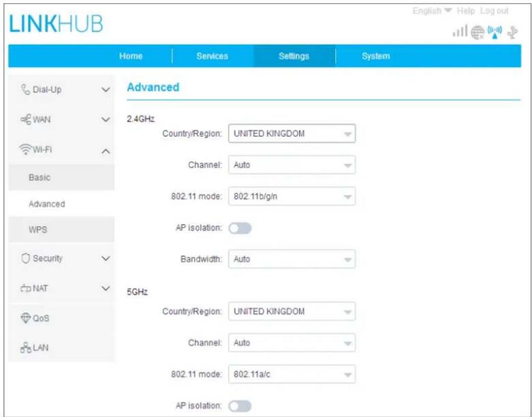Click the Advanced page heading
This screenshot has height=417, width=532.
pyautogui.click(x=153, y=87)
